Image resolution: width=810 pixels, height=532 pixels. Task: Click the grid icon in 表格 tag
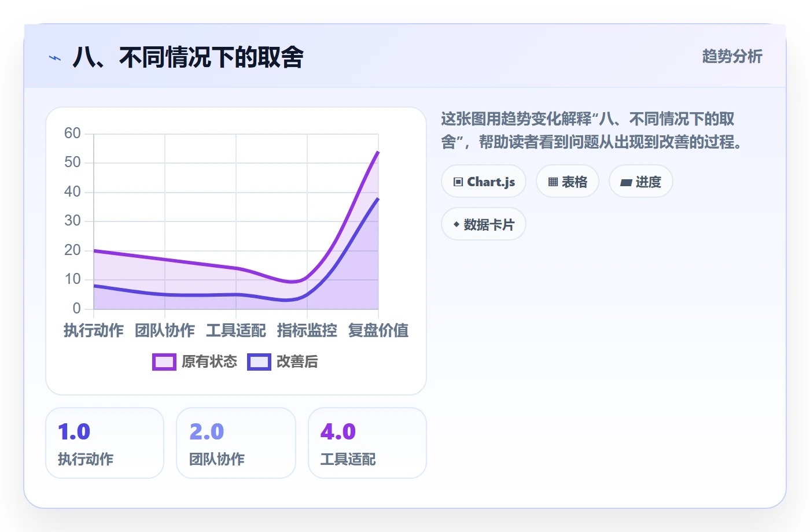point(553,182)
